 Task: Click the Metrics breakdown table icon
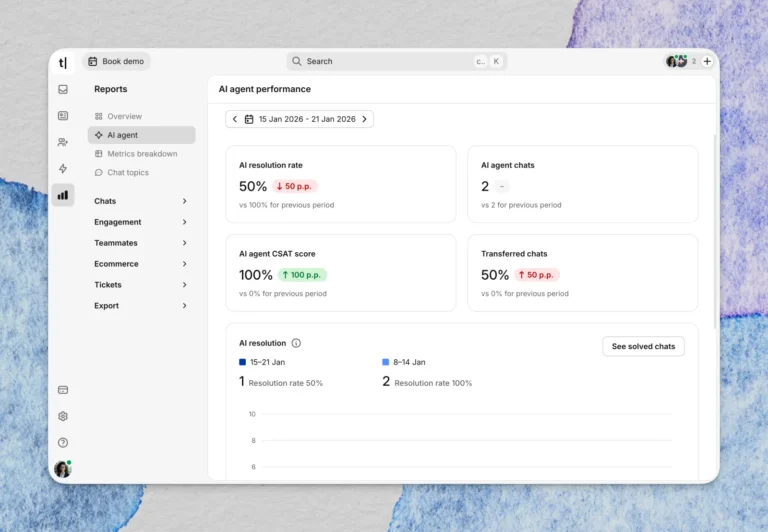[98, 154]
